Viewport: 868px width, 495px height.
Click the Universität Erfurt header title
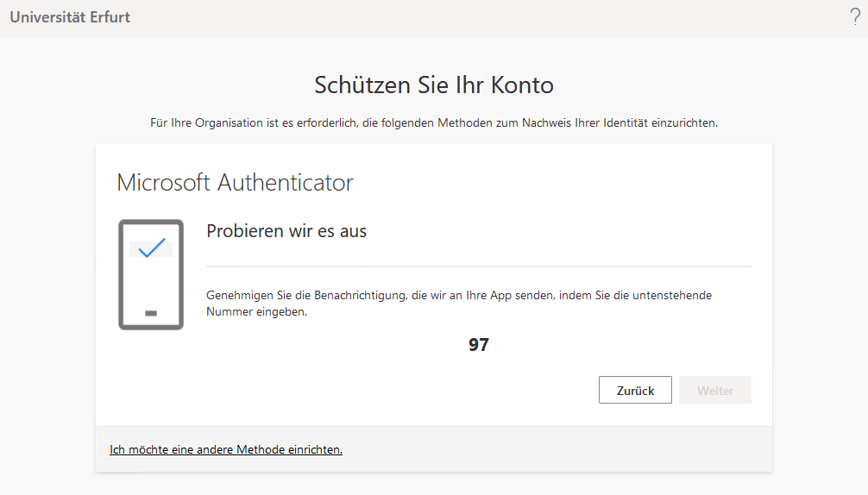(x=70, y=17)
